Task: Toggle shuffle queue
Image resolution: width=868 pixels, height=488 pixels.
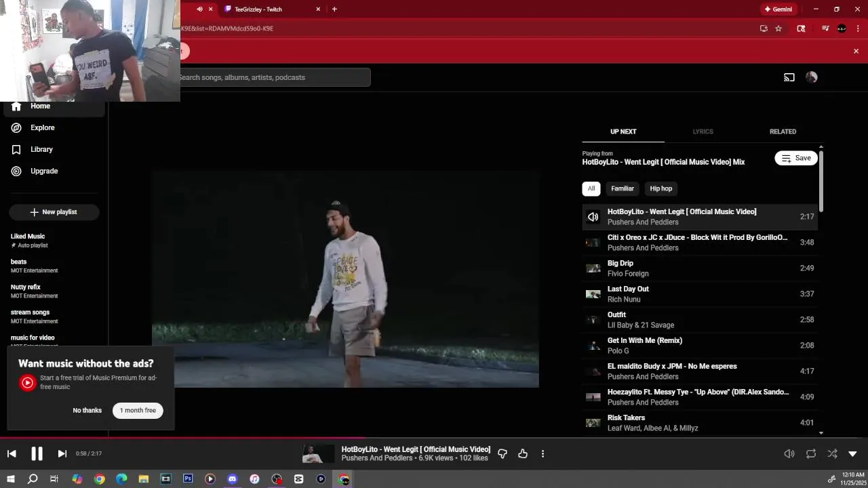Action: 832,453
